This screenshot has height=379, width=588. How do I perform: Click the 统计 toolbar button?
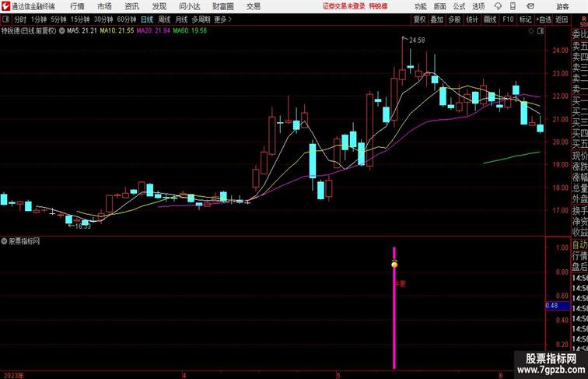point(472,19)
